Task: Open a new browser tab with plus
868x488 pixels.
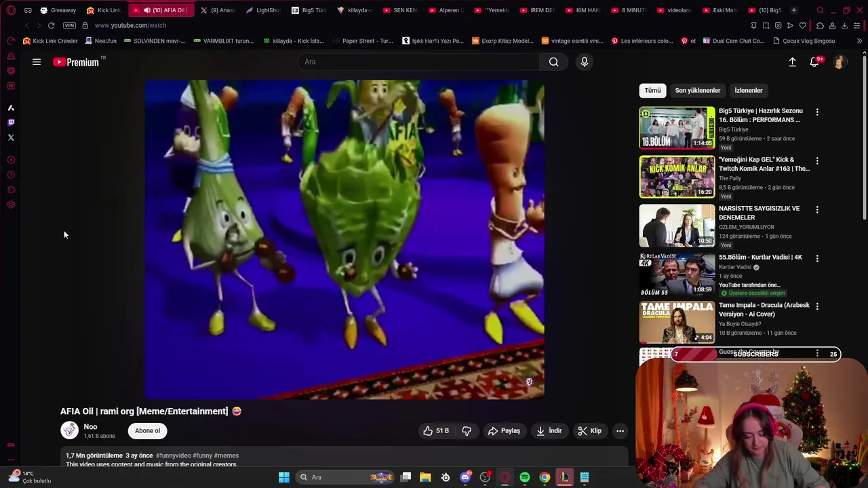Action: [793, 10]
